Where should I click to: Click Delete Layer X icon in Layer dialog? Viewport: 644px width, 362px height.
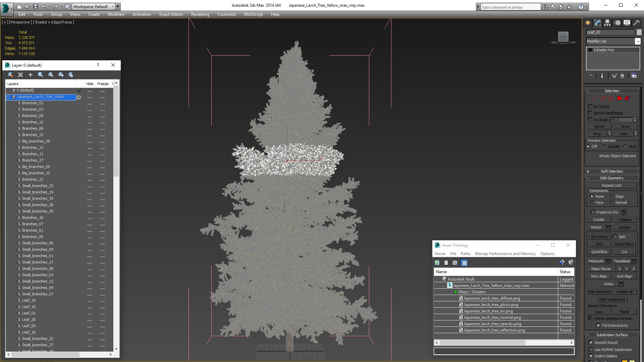point(20,75)
